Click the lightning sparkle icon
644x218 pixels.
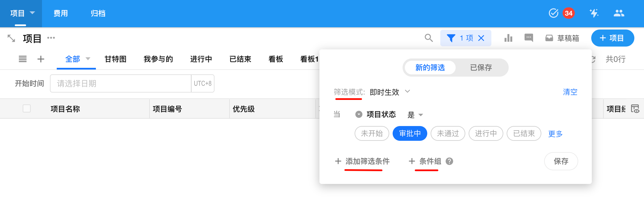click(x=594, y=13)
